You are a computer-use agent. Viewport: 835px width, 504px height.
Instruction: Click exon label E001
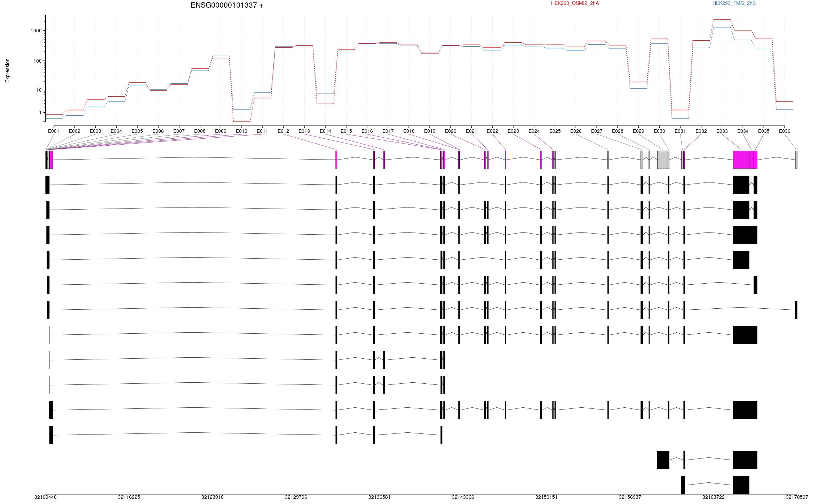(x=54, y=131)
